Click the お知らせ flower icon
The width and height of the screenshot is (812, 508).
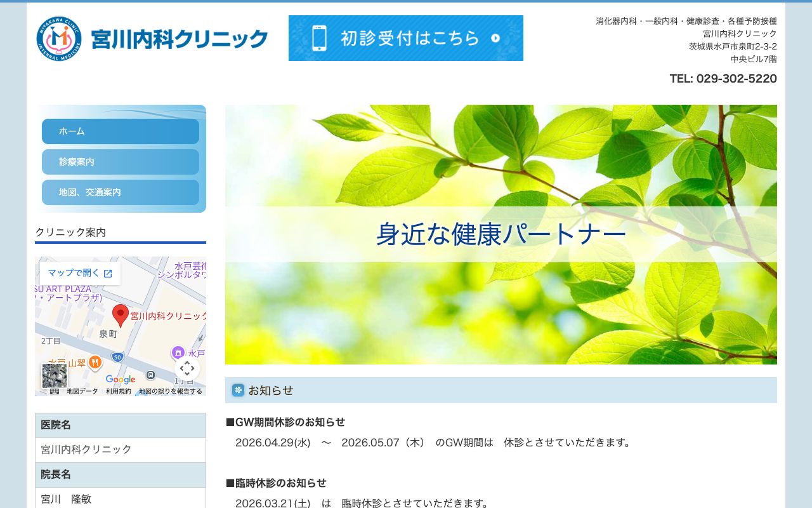click(238, 390)
